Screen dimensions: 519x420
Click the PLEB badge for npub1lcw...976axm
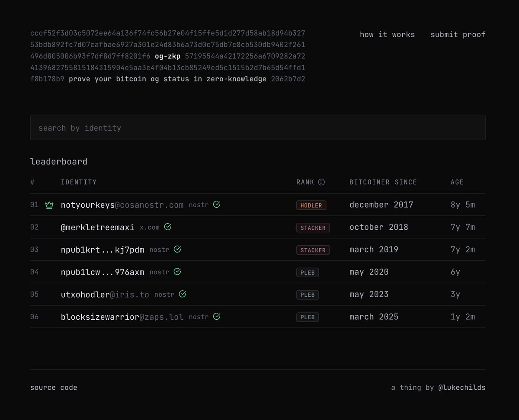click(308, 273)
